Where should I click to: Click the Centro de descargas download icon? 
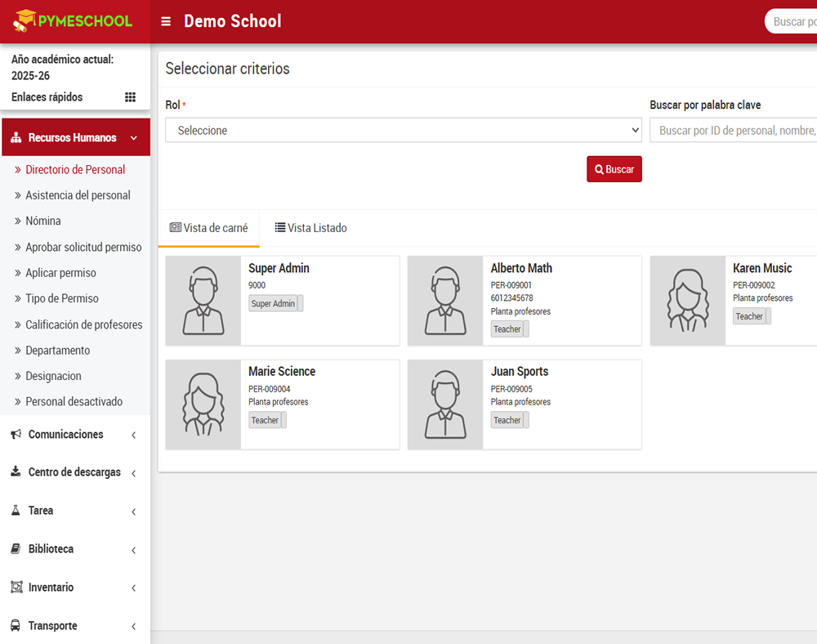point(16,472)
